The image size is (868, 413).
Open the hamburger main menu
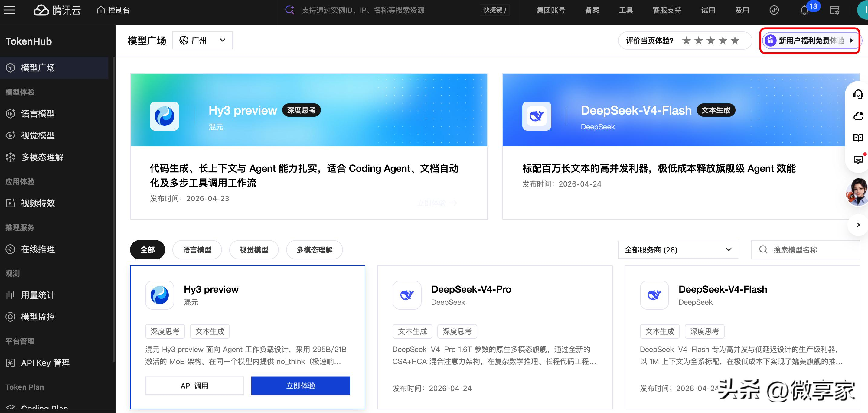pyautogui.click(x=9, y=10)
